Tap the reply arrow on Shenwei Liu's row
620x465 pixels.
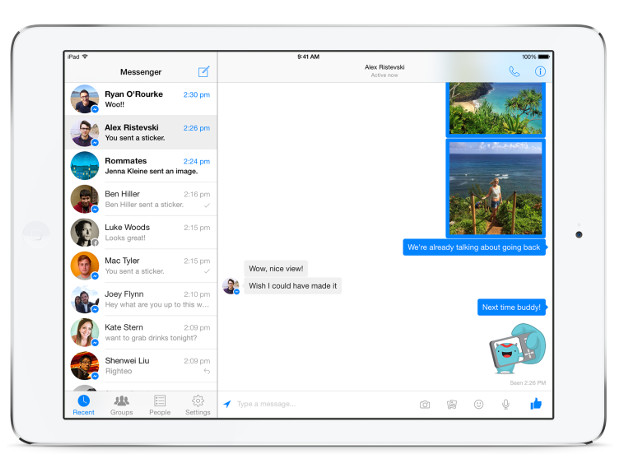coord(207,371)
